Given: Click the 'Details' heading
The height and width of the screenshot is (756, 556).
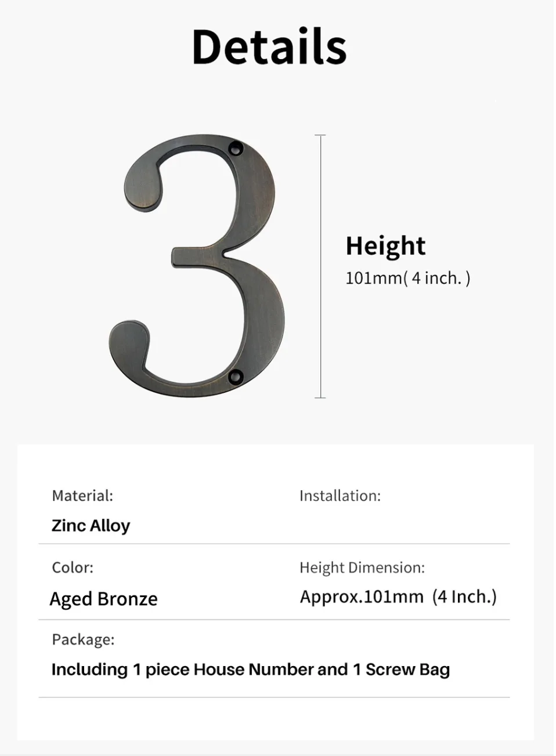Looking at the screenshot, I should pos(269,46).
